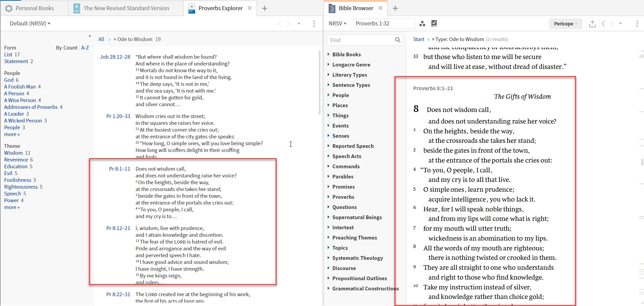Go back in Bible Browser history
Screen dimensions: 644x306
tap(603, 23)
